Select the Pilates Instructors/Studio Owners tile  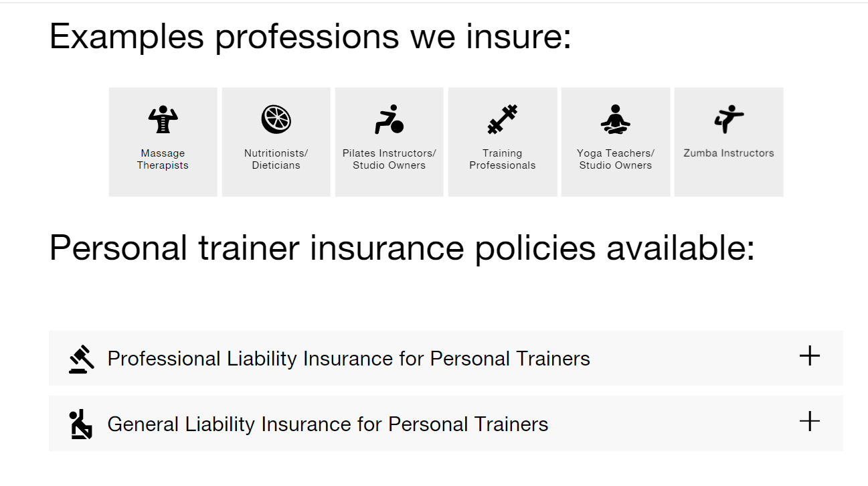389,141
